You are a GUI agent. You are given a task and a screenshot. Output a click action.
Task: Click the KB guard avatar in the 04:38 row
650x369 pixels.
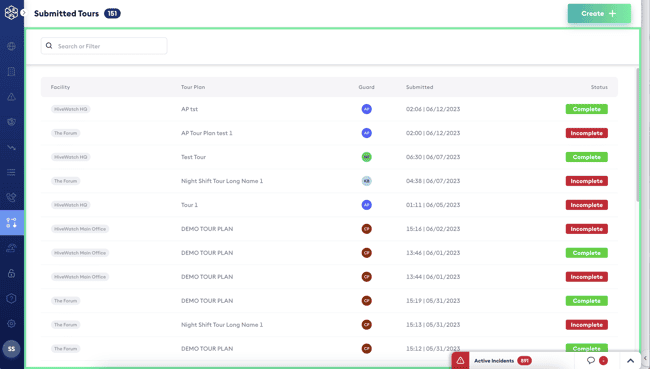click(366, 181)
